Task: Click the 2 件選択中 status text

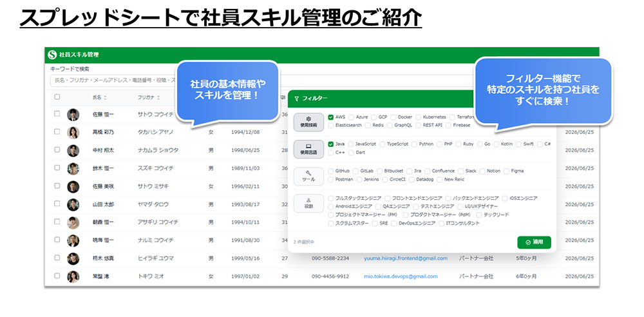Action: coord(304,242)
